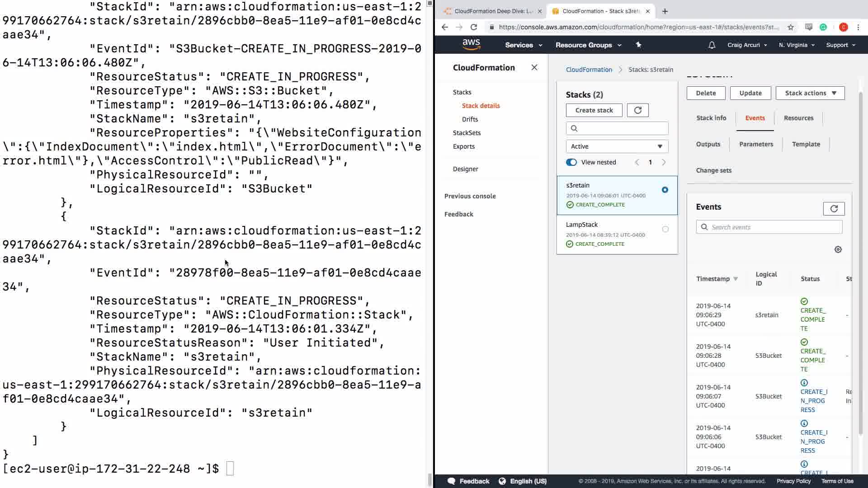Open Events table settings gear
Image resolution: width=868 pixels, height=488 pixels.
pos(838,249)
